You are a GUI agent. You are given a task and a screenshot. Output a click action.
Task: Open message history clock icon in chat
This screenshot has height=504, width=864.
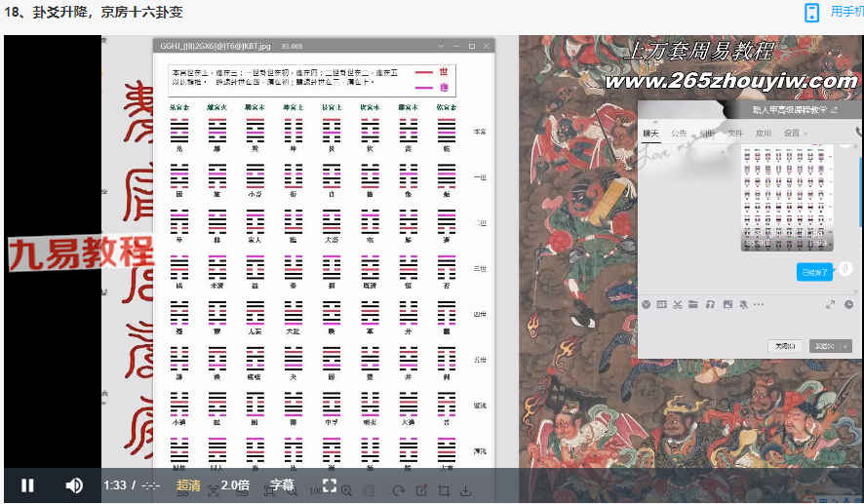(x=848, y=304)
